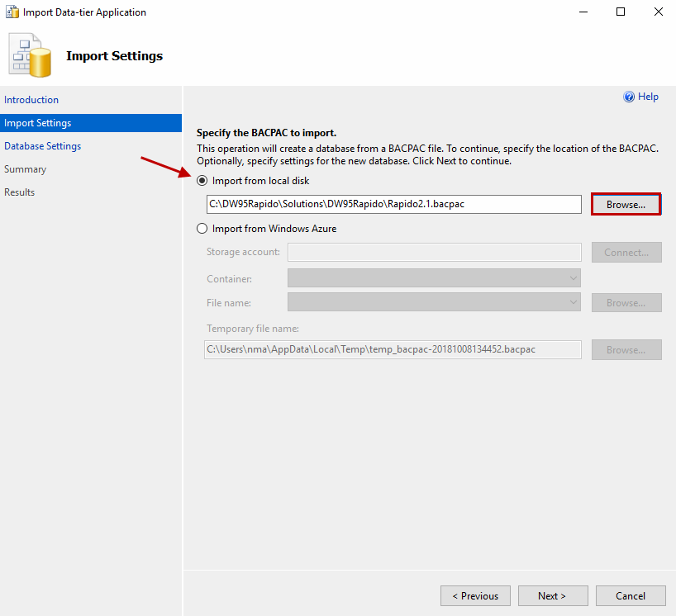Cancel the import wizard
This screenshot has width=676, height=616.
(631, 596)
